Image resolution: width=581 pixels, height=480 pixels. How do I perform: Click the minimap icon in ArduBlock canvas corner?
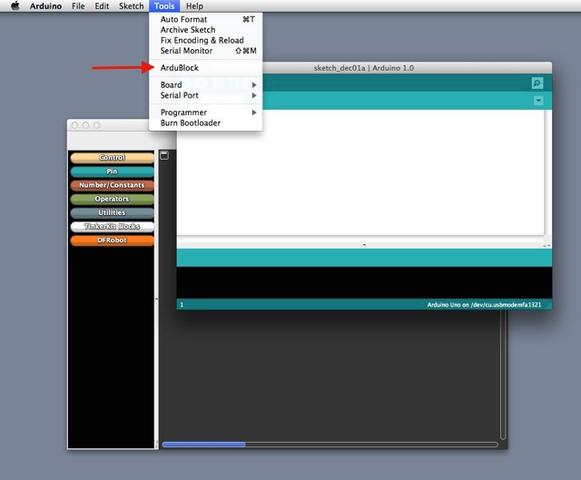(164, 155)
